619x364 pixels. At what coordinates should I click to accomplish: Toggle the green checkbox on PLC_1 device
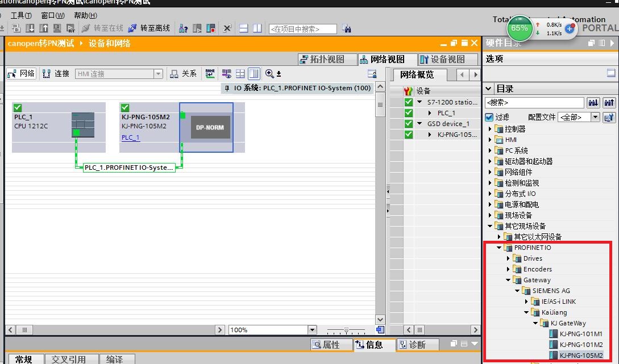point(18,108)
